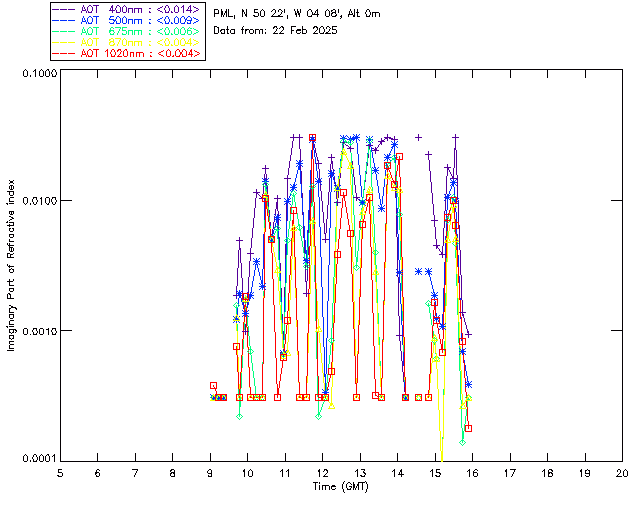Viewport: 640px width, 512px height.
Task: Click the 'Time (GMT)' axis title
Action: coord(341,487)
